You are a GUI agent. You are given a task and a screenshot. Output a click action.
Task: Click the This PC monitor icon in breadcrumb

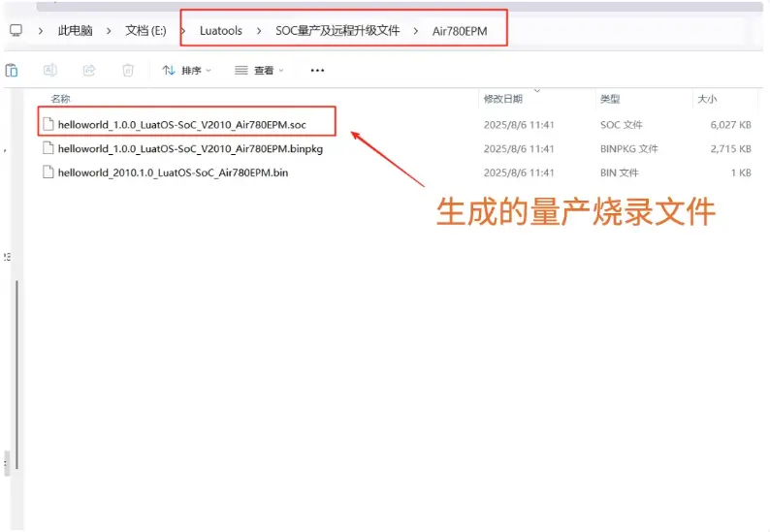pyautogui.click(x=16, y=30)
